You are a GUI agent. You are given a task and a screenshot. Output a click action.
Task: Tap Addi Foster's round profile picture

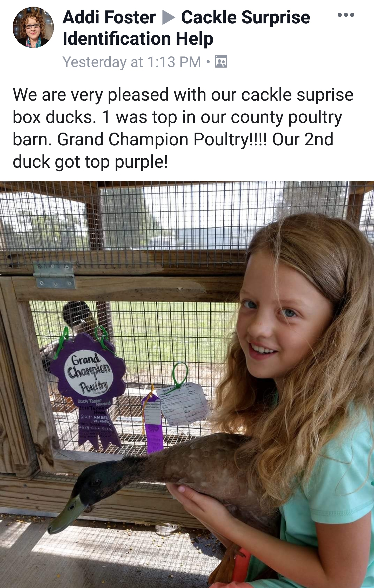(33, 27)
